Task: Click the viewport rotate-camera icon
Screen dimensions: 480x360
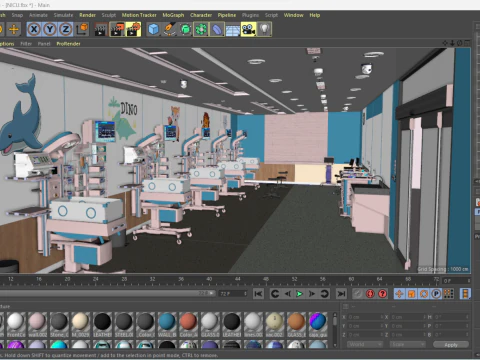Action: point(460,43)
